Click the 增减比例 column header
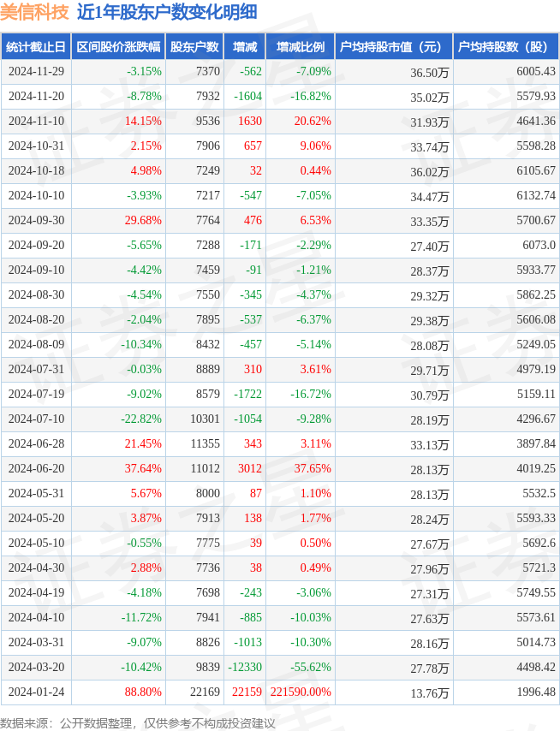This screenshot has width=560, height=731. 301,46
